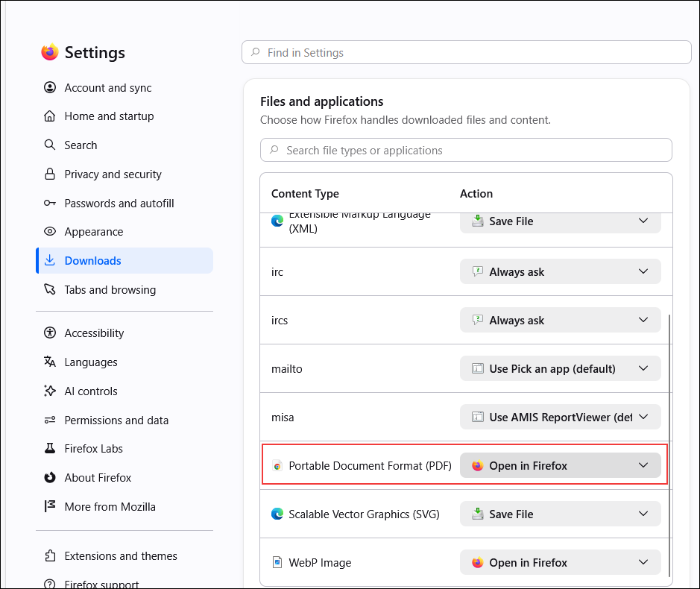Click the magnifier icon in Find in Settings
This screenshot has width=700, height=589.
click(256, 51)
